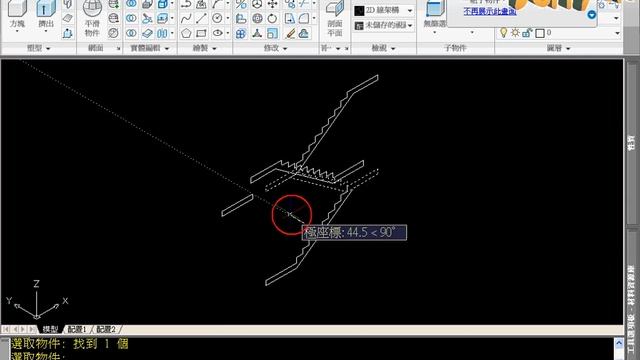The height and width of the screenshot is (360, 640).
Task: Expand the 實體編輯 panel arrow
Action: [x=167, y=49]
